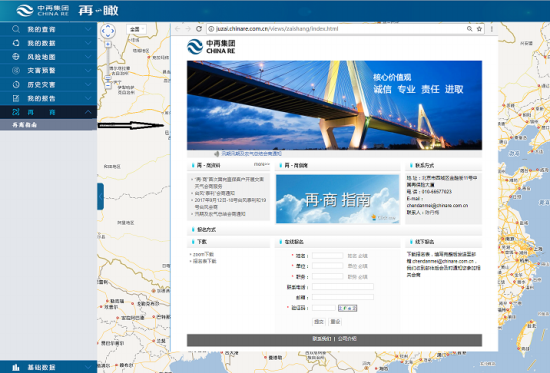550x373 pixels.
Task: Click the zoom下载 download link
Action: (x=203, y=254)
